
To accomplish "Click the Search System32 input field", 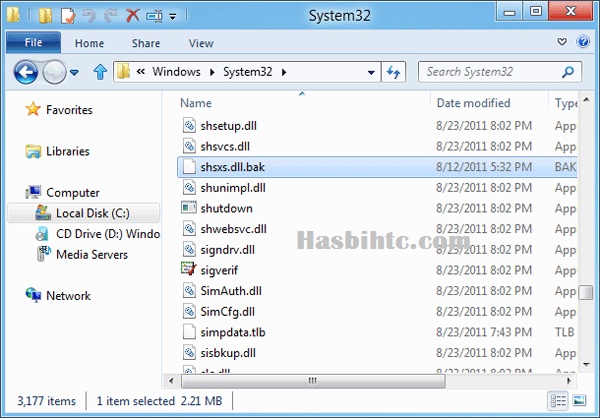I will pyautogui.click(x=500, y=72).
